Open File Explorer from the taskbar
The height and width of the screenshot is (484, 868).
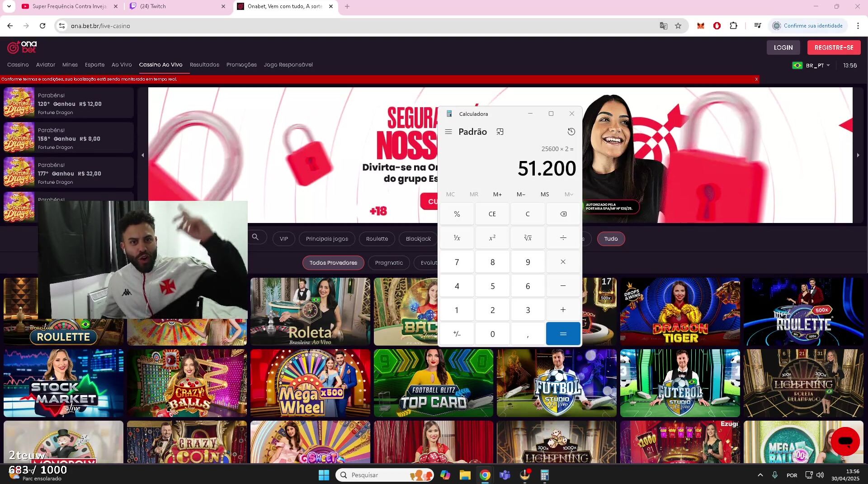tap(465, 475)
